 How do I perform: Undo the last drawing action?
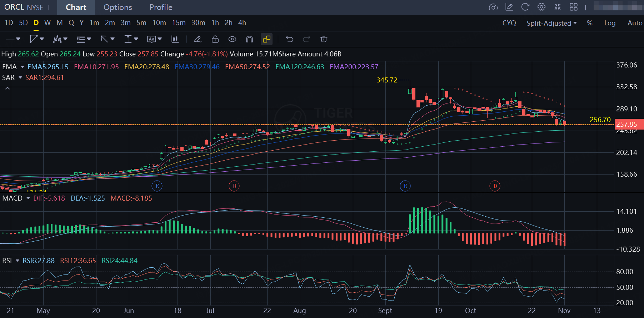coord(289,39)
